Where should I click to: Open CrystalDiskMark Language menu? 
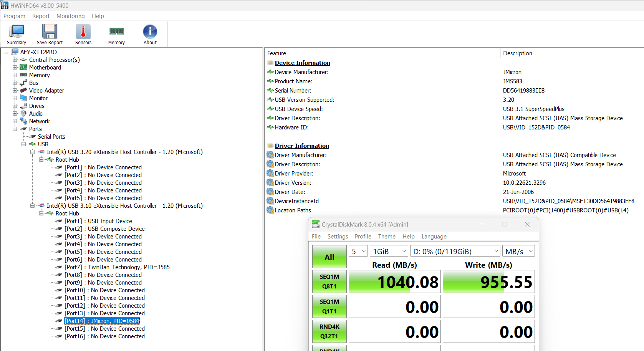[434, 237]
